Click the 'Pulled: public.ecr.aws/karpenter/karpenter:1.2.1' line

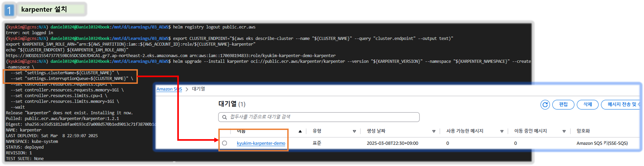62,119
